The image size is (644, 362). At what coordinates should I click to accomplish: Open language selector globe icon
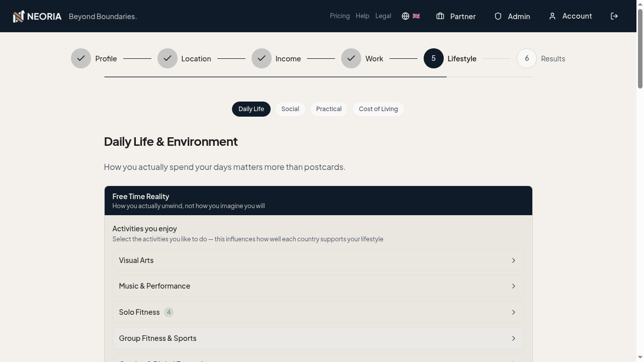tap(406, 16)
